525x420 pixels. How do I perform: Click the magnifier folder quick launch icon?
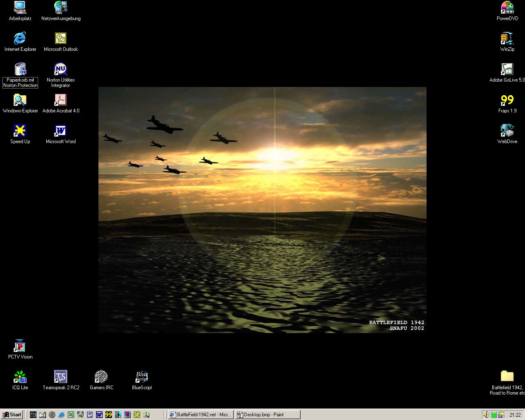pos(146,415)
